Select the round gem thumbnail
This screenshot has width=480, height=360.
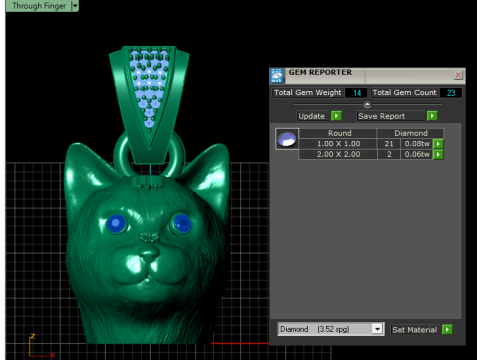tap(287, 139)
